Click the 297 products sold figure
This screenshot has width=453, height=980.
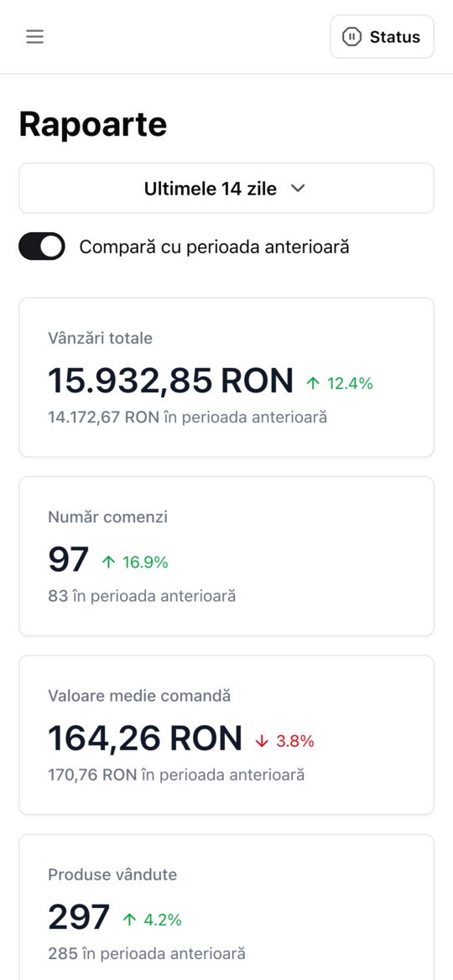pyautogui.click(x=79, y=917)
